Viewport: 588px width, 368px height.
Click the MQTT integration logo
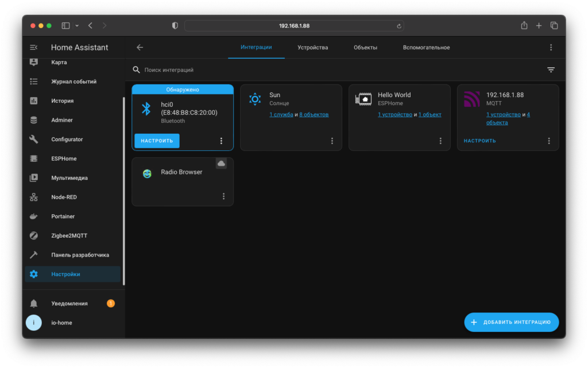click(472, 99)
